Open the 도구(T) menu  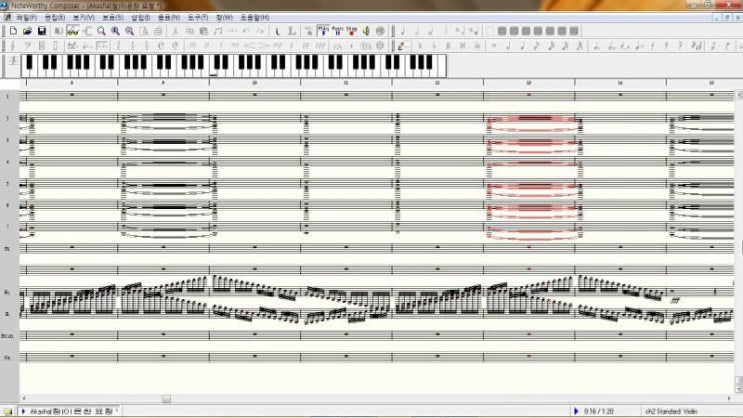point(199,18)
